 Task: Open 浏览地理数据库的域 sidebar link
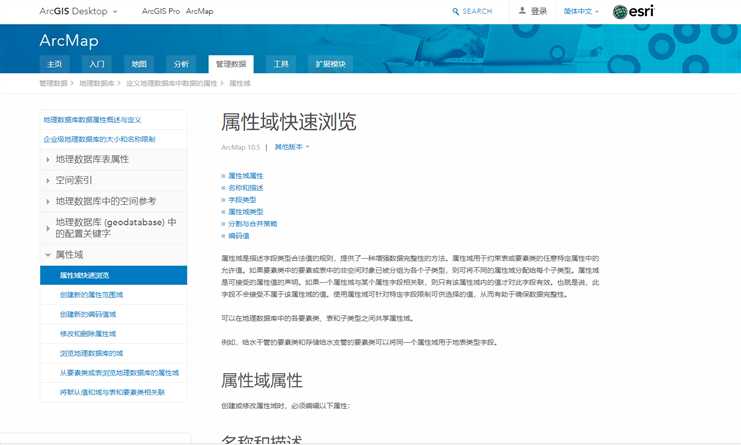pyautogui.click(x=91, y=353)
